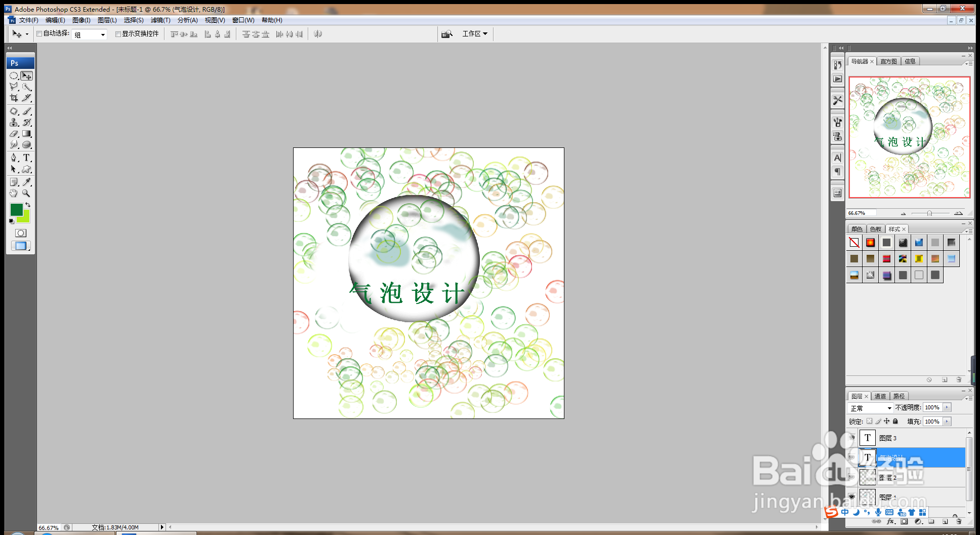This screenshot has width=980, height=535.
Task: Select the Eraser tool
Action: 14,134
